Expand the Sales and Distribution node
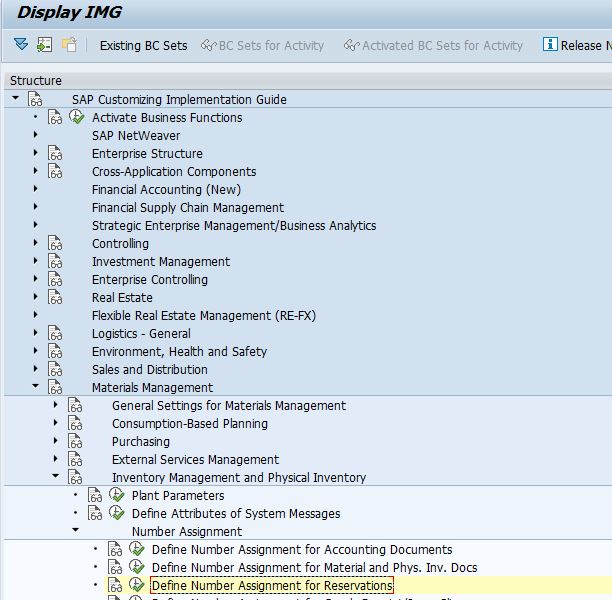Image resolution: width=612 pixels, height=600 pixels. [x=36, y=369]
